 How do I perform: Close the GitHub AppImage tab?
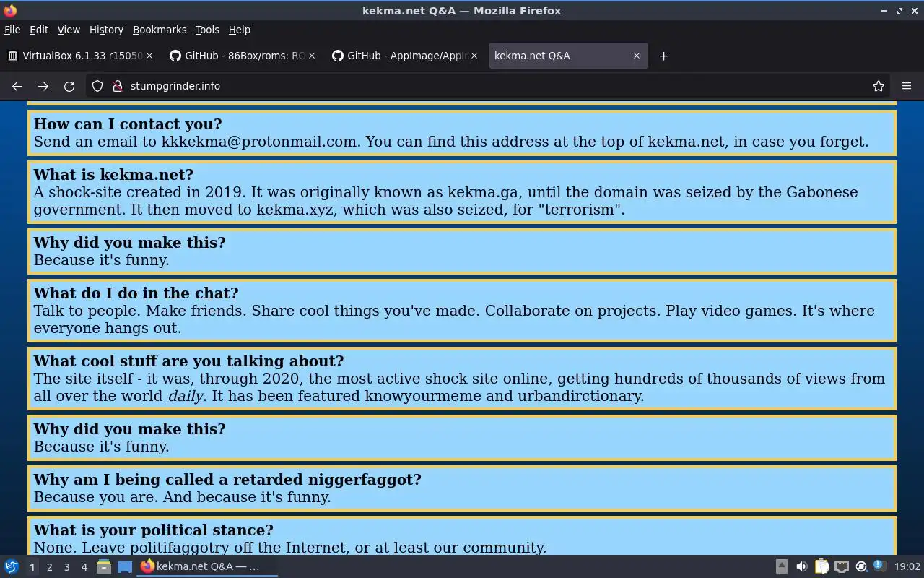click(474, 56)
